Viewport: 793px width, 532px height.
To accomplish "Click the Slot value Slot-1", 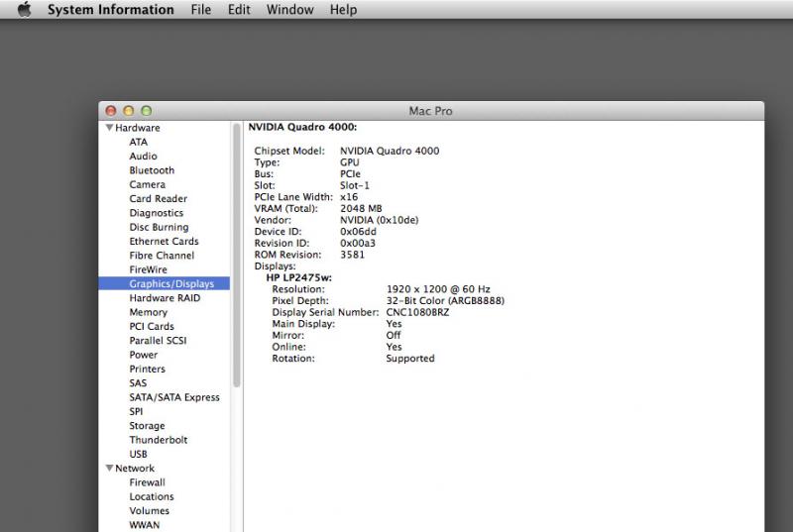I will [355, 185].
